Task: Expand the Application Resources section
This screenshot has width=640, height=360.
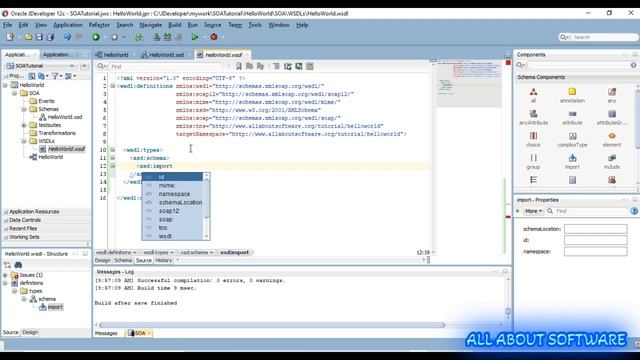Action: point(6,212)
